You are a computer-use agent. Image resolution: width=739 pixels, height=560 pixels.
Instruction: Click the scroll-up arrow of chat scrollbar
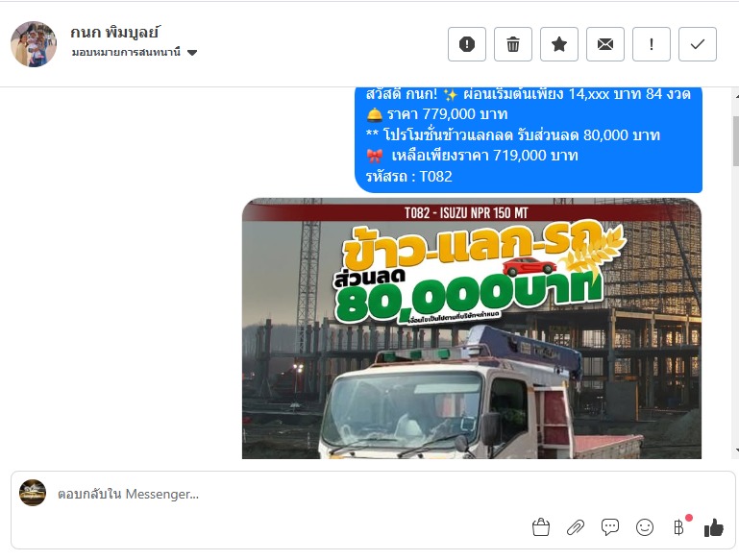736,97
